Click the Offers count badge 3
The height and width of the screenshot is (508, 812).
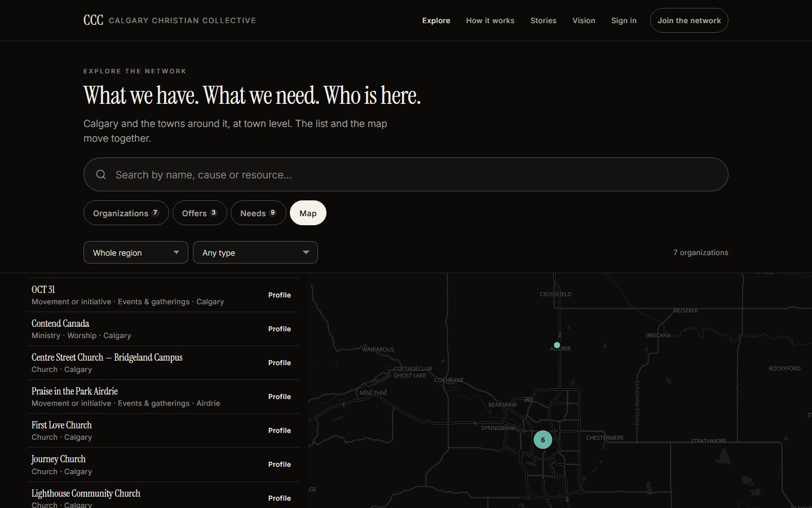(214, 212)
